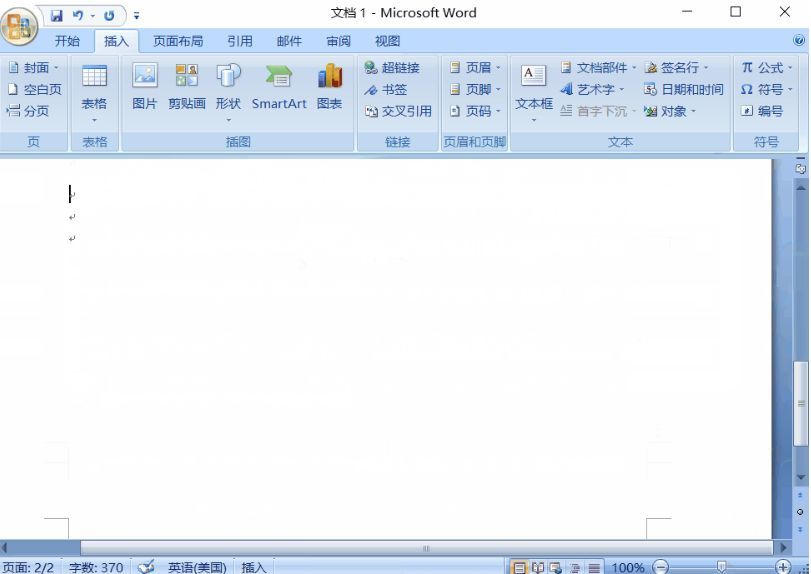Switch to Full Screen Reading view
The width and height of the screenshot is (811, 574).
tap(537, 568)
